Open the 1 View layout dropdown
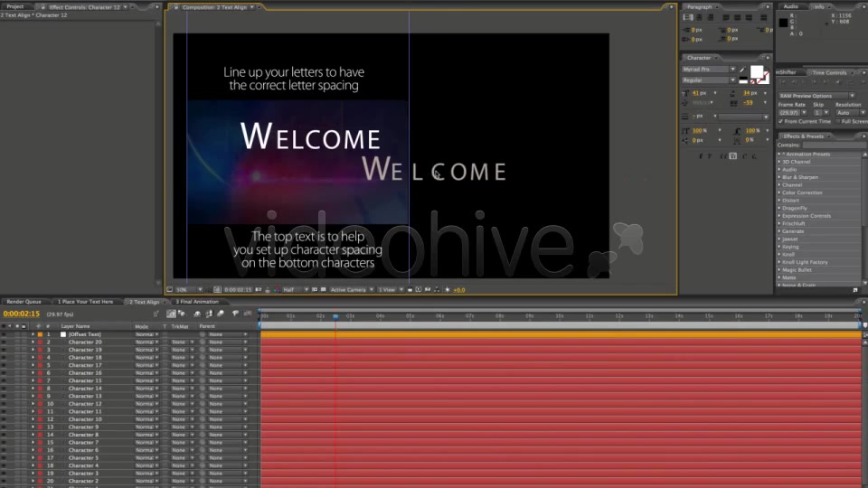 point(391,290)
